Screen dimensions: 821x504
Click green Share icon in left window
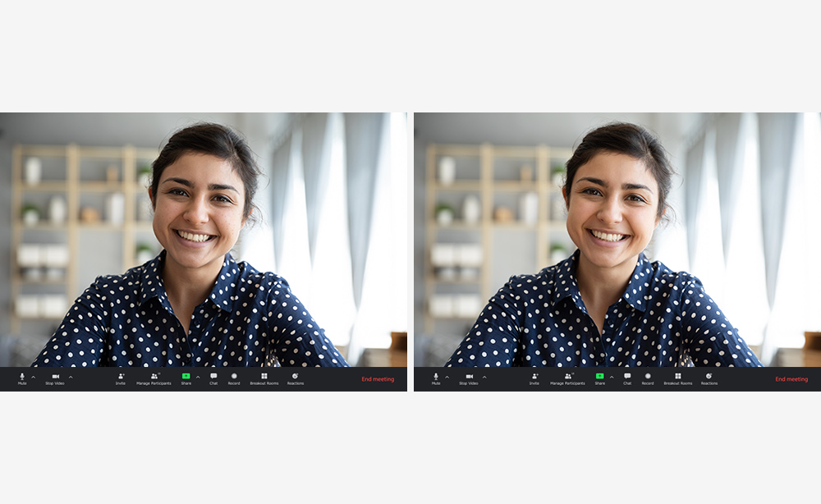tap(186, 377)
